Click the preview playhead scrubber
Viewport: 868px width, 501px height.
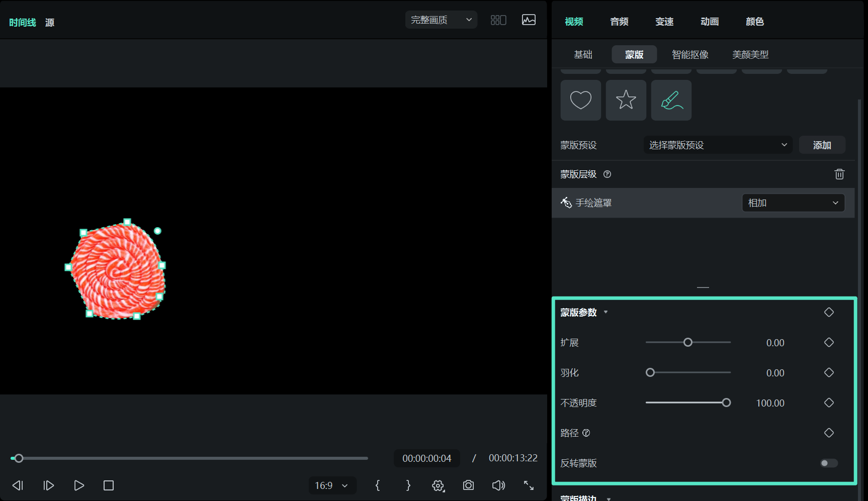point(19,458)
